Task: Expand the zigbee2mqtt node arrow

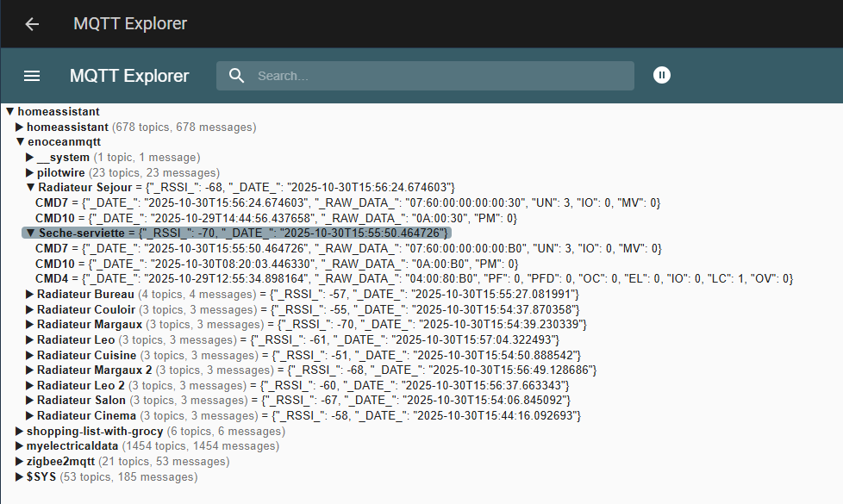Action: [19, 462]
